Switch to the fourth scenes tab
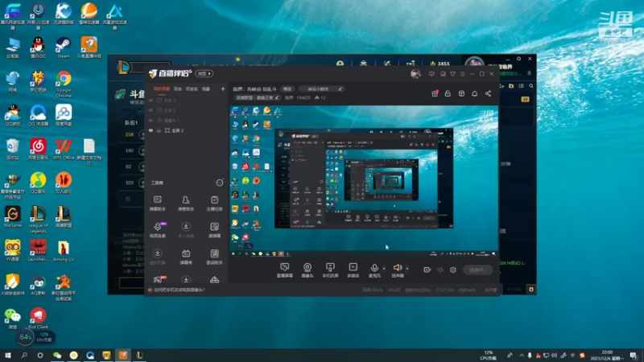This screenshot has width=644, height=362. click(x=206, y=88)
